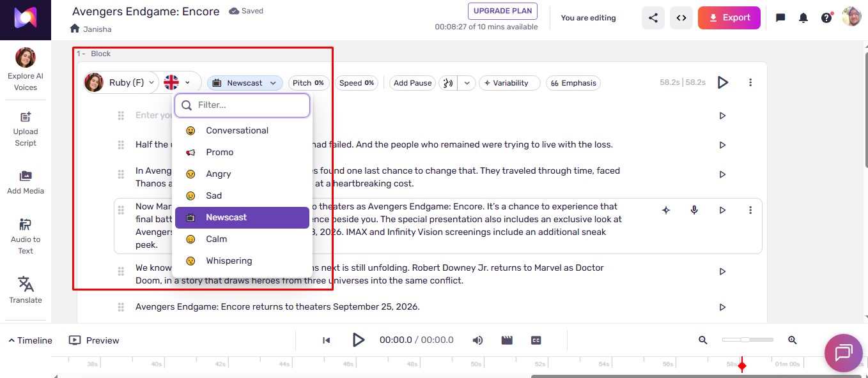This screenshot has height=378, width=868.
Task: Click Janisha breadcrumb link
Action: (x=97, y=29)
